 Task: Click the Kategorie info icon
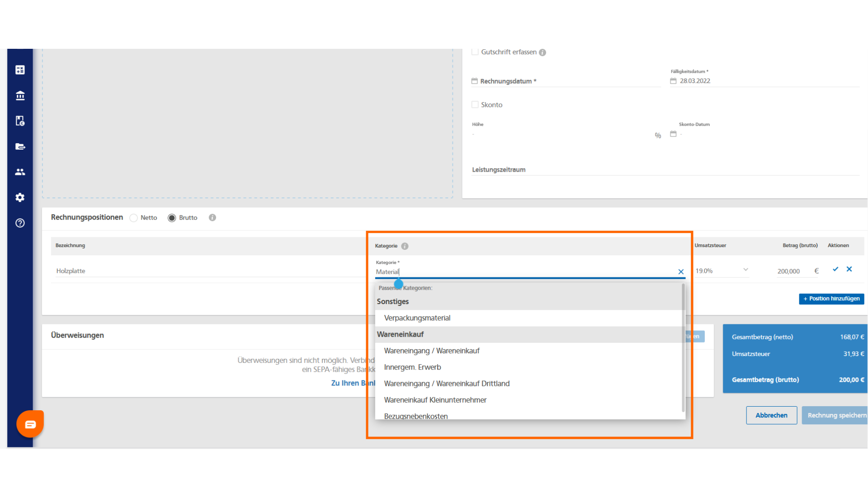click(405, 246)
